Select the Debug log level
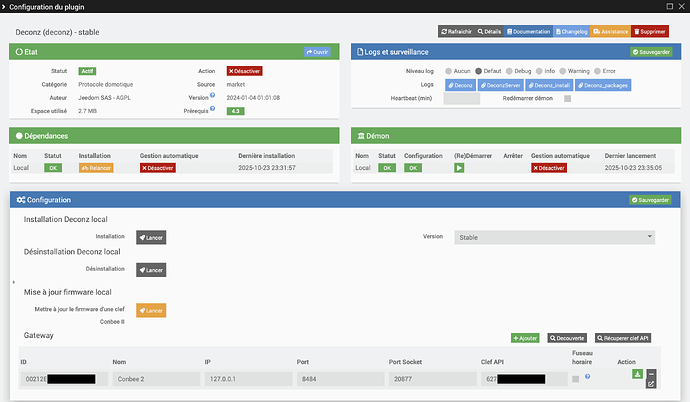Screen dimensions: 690x402 click(509, 71)
